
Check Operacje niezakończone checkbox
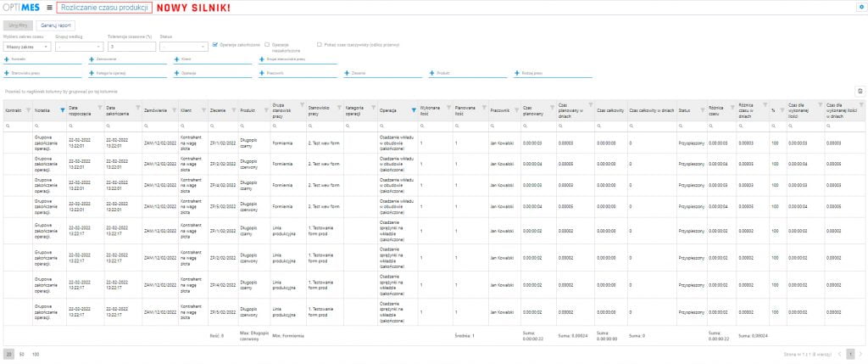267,44
